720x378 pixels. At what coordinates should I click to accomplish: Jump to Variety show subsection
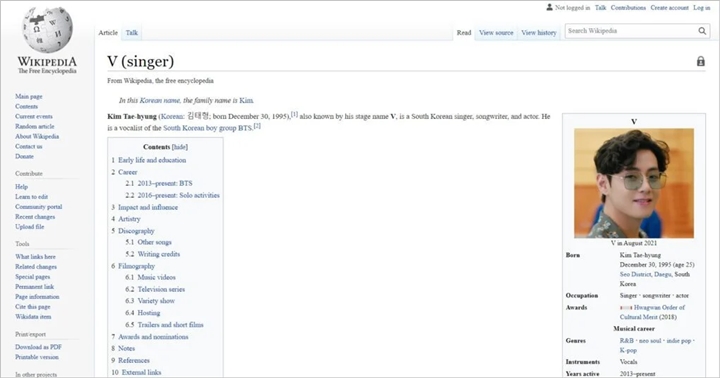pos(156,301)
